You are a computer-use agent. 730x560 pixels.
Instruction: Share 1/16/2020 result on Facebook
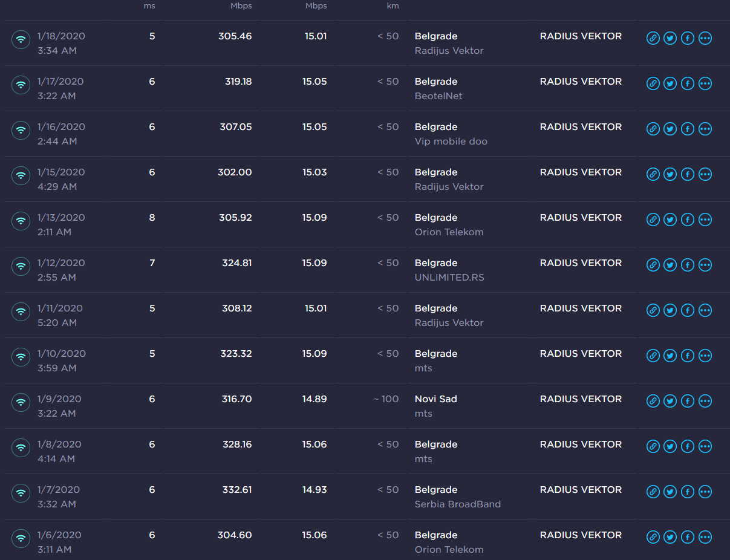tap(688, 129)
